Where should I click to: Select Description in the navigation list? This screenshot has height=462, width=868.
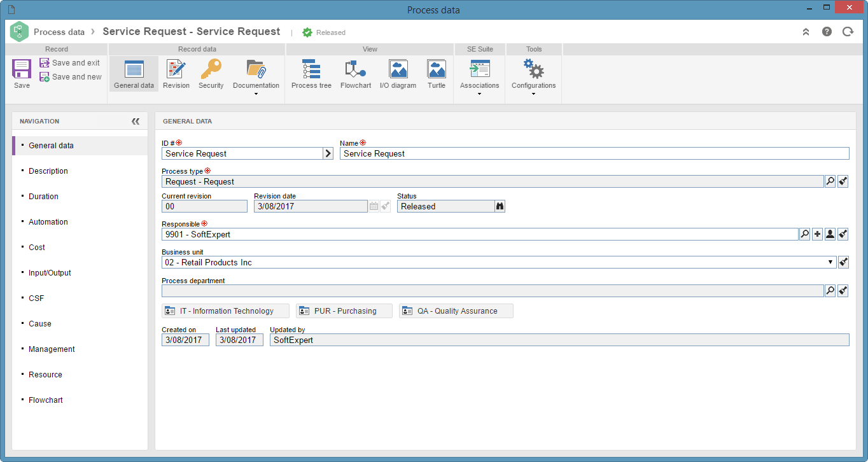click(x=48, y=171)
